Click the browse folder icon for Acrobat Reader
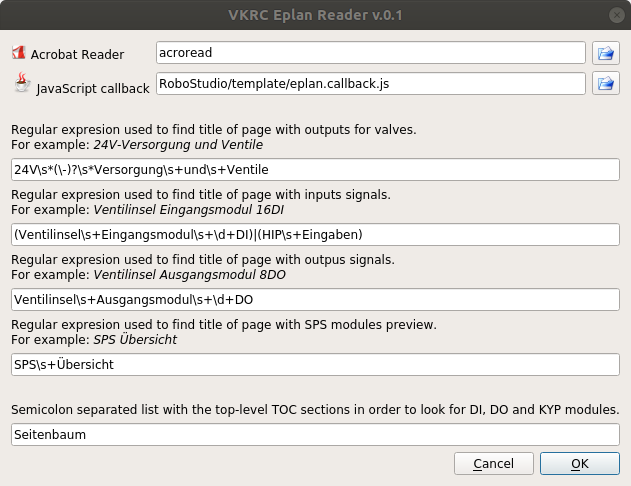 coord(606,53)
